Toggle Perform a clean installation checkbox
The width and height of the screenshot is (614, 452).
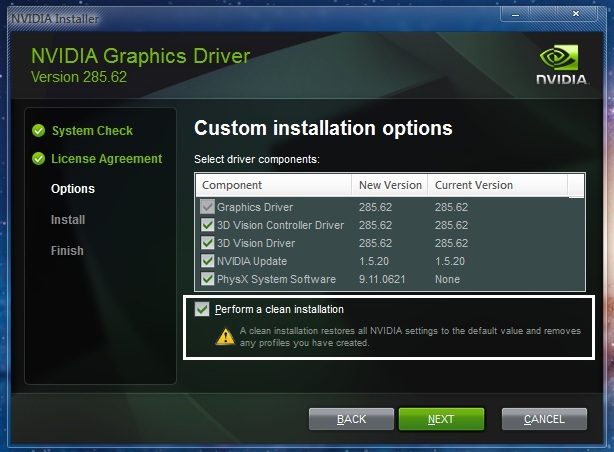[x=203, y=310]
